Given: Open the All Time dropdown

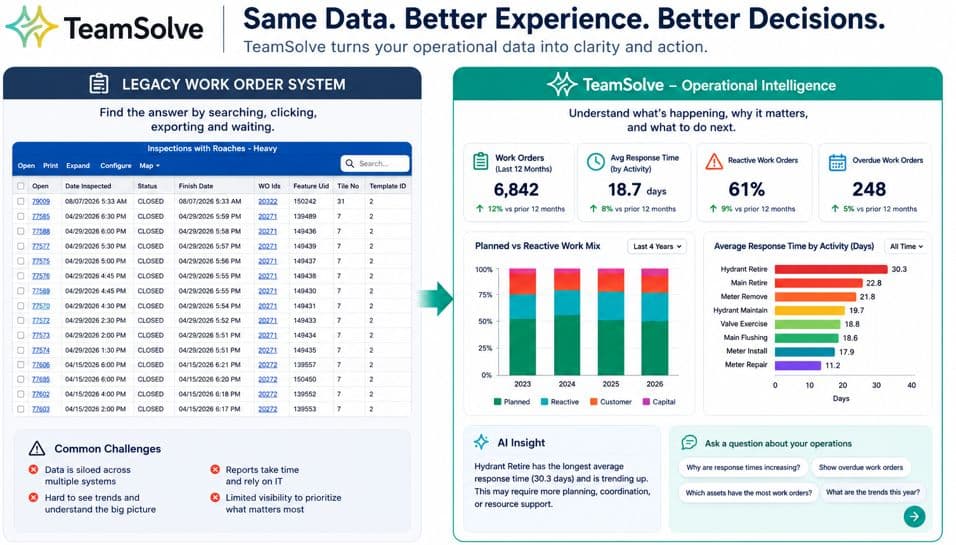Looking at the screenshot, I should (x=906, y=246).
